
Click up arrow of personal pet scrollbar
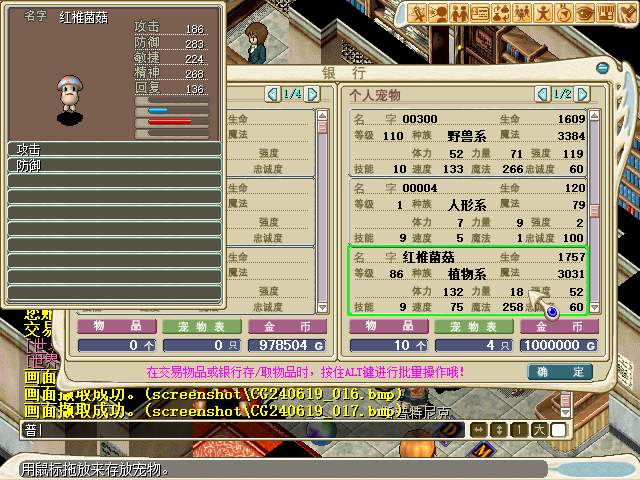click(x=594, y=115)
